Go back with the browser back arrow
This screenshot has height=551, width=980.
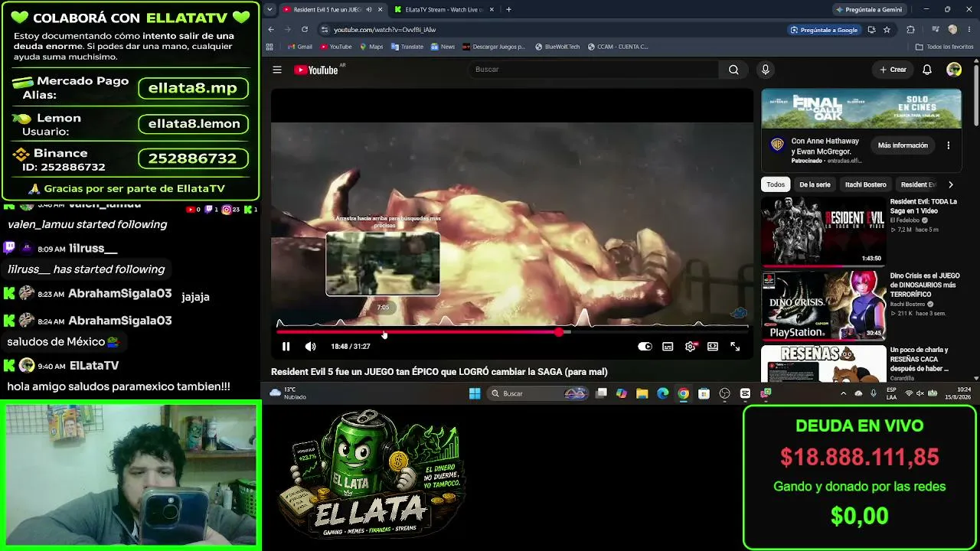271,30
